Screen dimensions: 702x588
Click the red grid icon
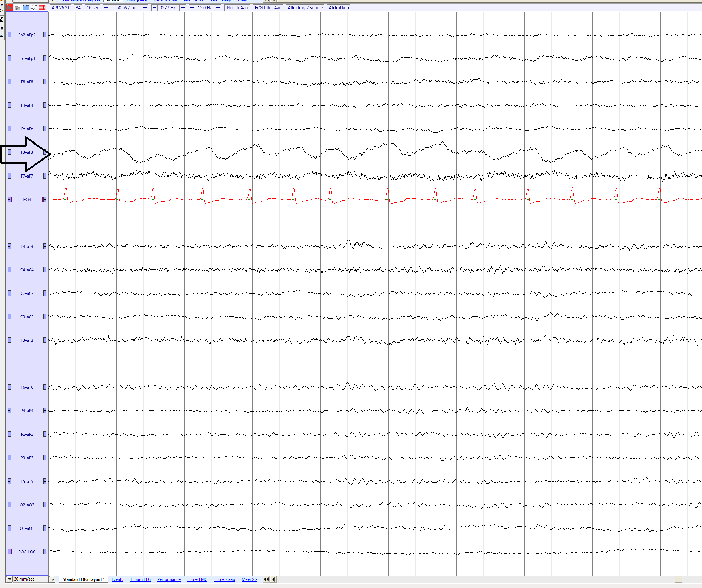[42, 7]
